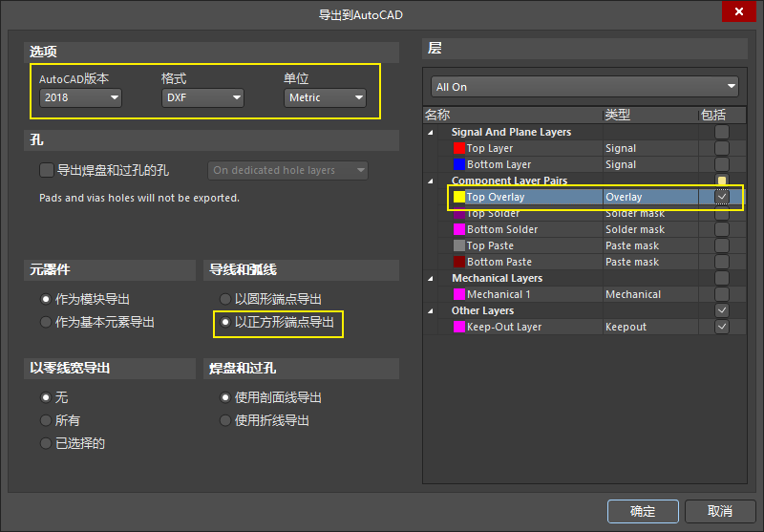Click the magenta Keep-Out Layer color swatch
The image size is (764, 532).
458,327
